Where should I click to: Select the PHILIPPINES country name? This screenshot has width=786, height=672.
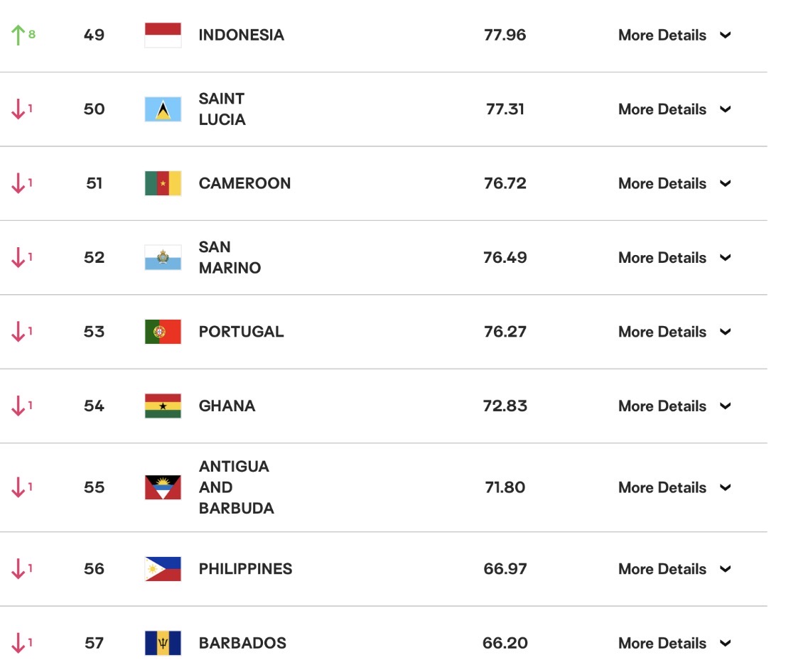click(245, 569)
